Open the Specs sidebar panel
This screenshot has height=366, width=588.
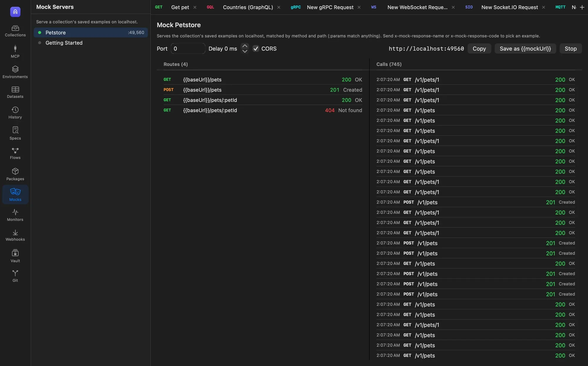(x=15, y=133)
